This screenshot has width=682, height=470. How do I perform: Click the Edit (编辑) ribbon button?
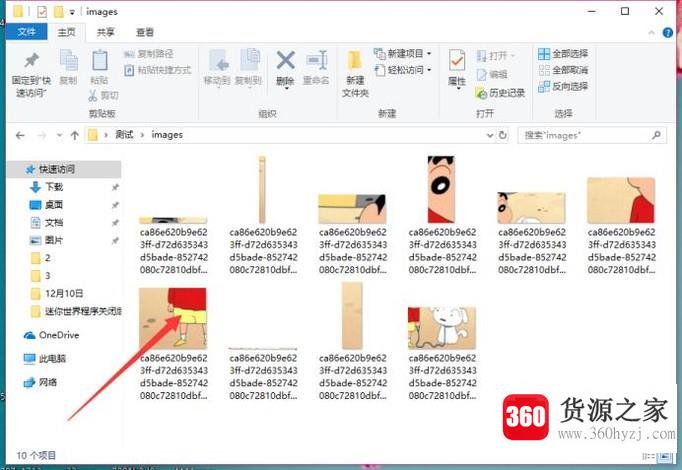(491, 75)
